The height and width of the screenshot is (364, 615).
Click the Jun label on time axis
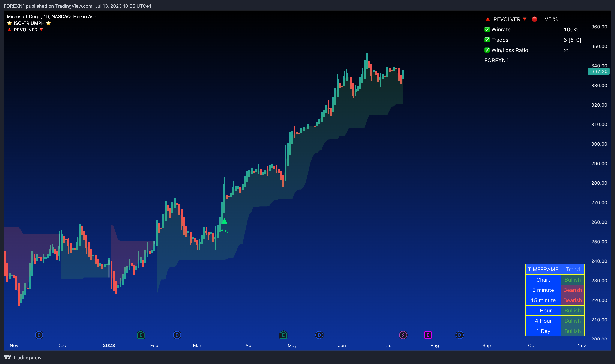click(x=342, y=345)
